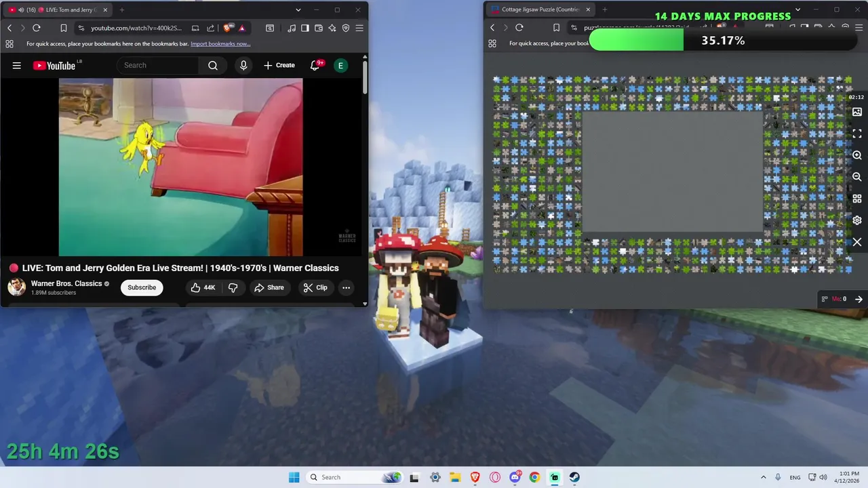
Task: Close the Tom and Jerry tab
Action: [x=105, y=10]
